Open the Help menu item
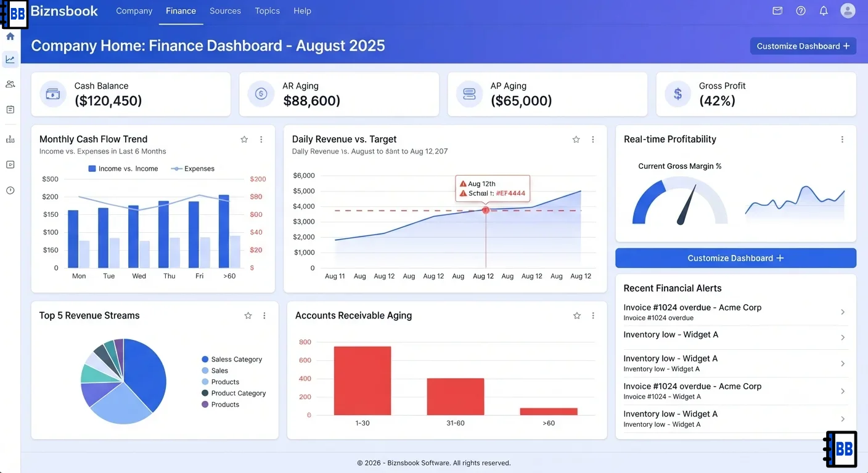Image resolution: width=868 pixels, height=473 pixels. point(302,11)
